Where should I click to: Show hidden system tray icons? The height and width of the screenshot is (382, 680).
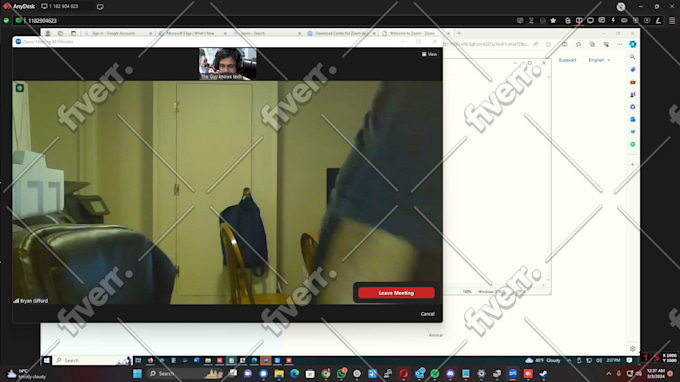(x=608, y=373)
